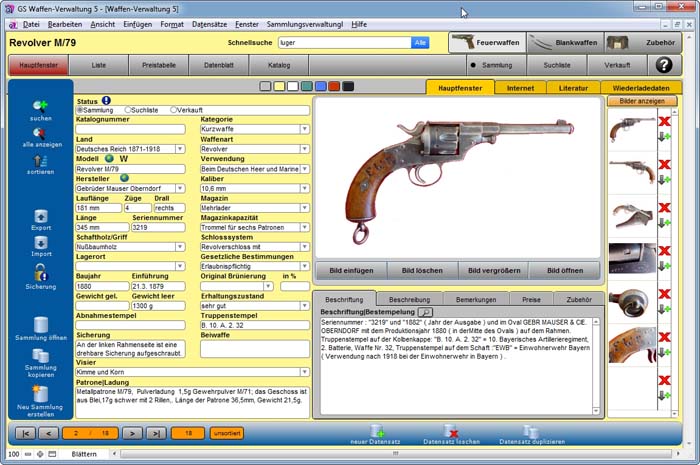Image resolution: width=700 pixels, height=465 pixels.
Task: Click the 'Sammlung öffnen' database icon
Action: point(40,327)
